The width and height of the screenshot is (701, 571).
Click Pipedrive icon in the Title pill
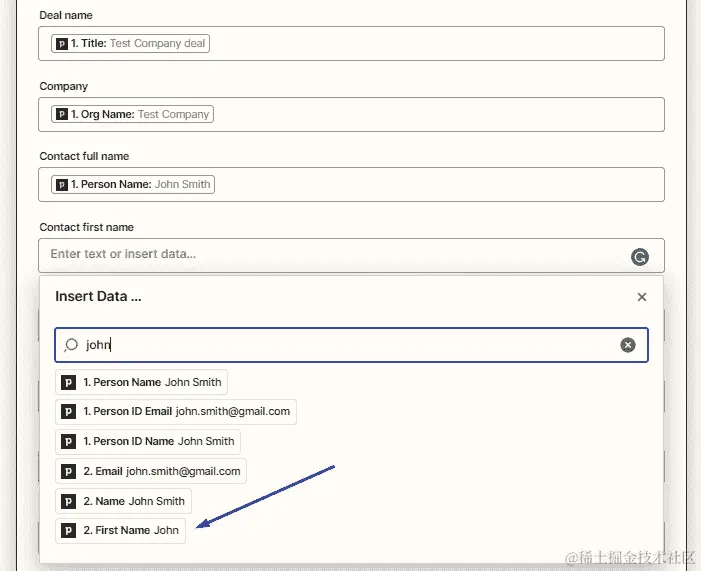coord(62,43)
